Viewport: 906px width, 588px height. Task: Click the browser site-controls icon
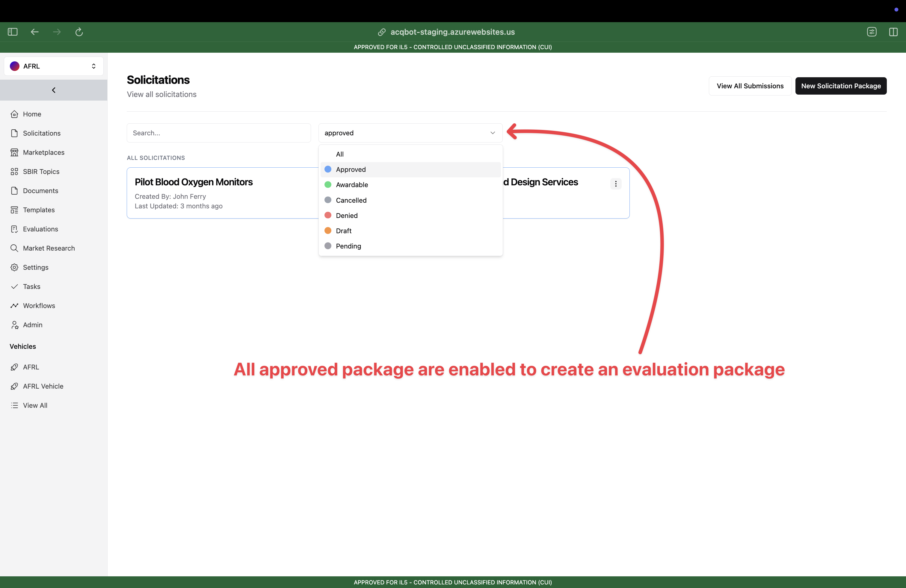click(872, 32)
